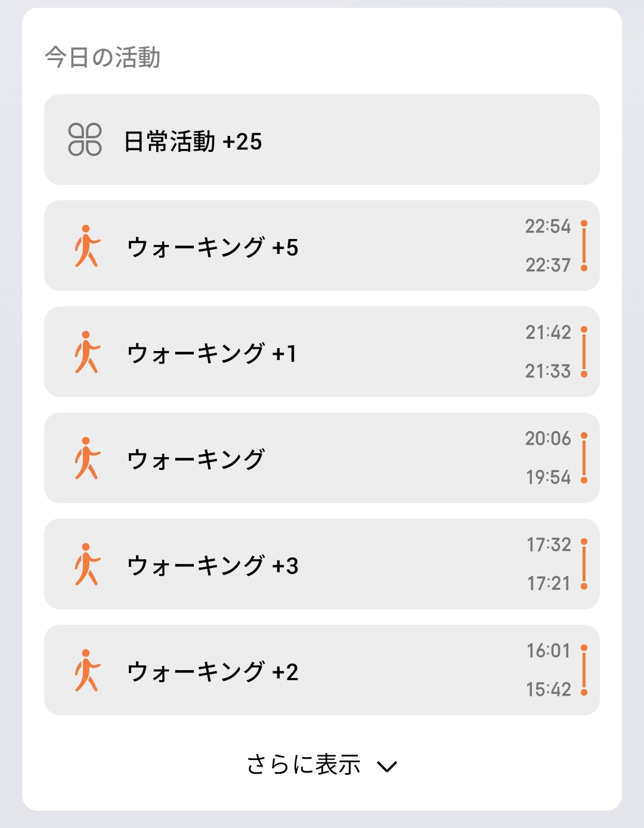Click the four-leaf 日常活動 icon

[x=85, y=140]
